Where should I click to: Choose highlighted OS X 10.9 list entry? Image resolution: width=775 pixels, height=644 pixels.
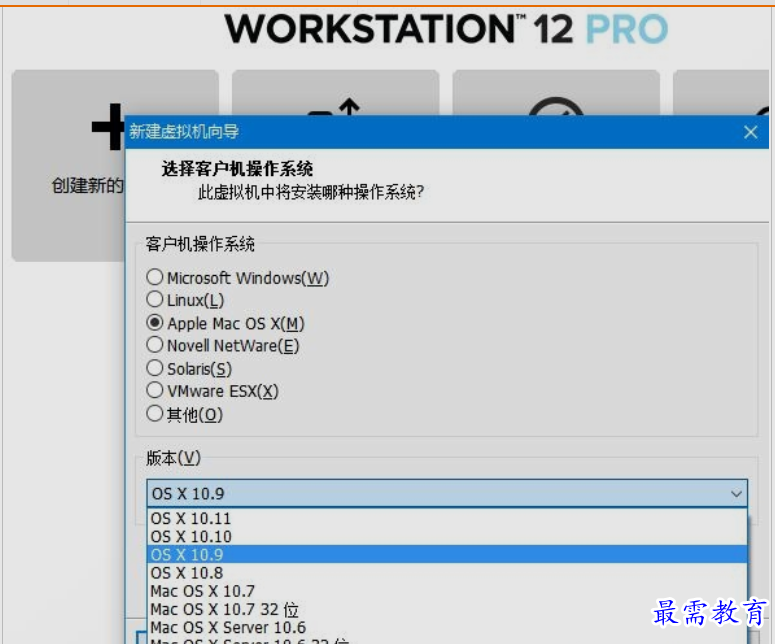[x=447, y=555]
